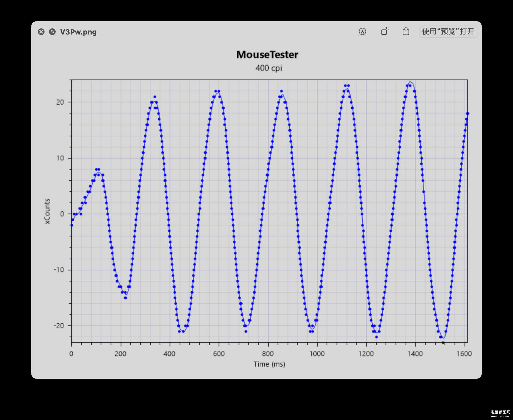The height and width of the screenshot is (420, 513).
Task: Click the 20 label on the y-axis
Action: pyautogui.click(x=60, y=102)
